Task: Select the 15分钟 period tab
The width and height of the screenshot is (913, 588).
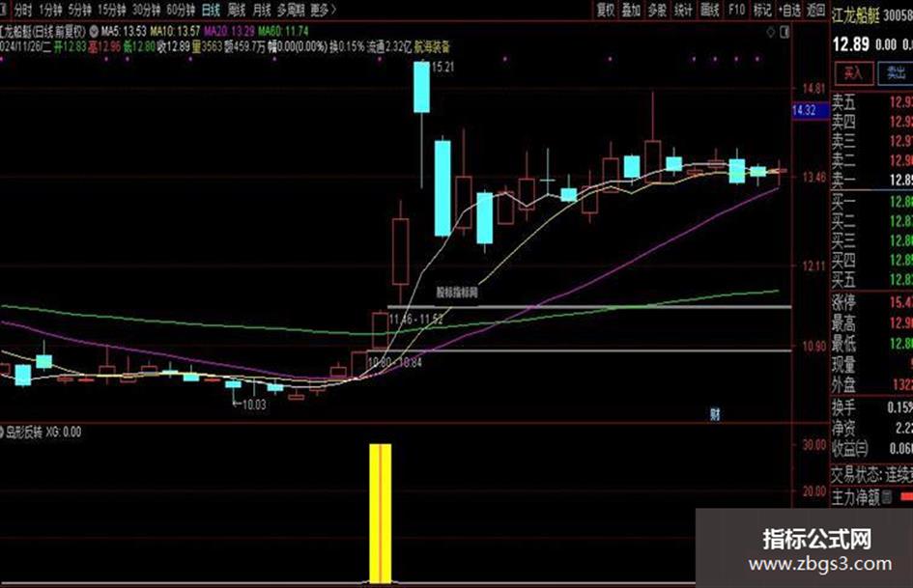Action: tap(111, 10)
